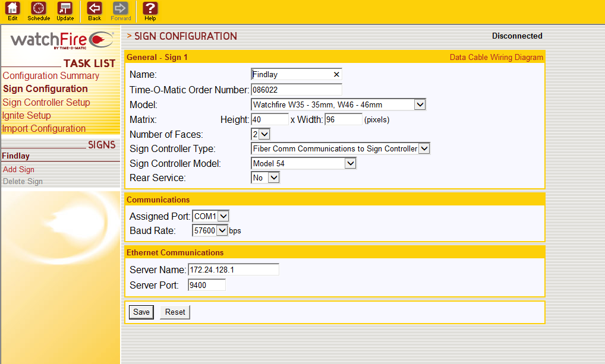The width and height of the screenshot is (605, 364).
Task: Click the General - Sign 1 header
Action: [157, 57]
